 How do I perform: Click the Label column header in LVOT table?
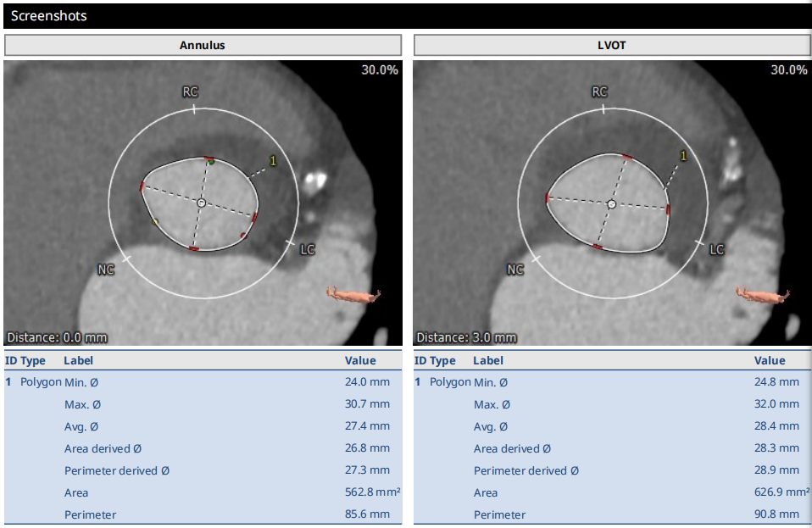487,360
